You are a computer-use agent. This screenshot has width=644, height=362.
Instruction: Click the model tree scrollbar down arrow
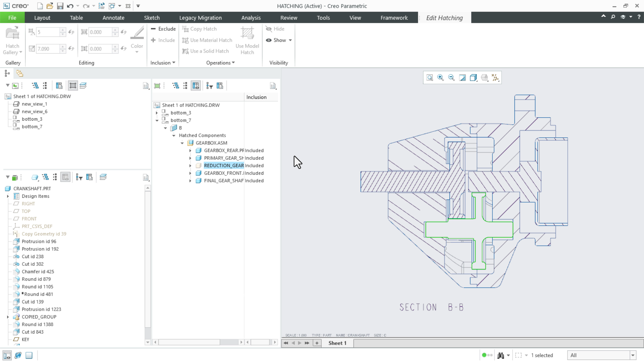[x=148, y=342]
